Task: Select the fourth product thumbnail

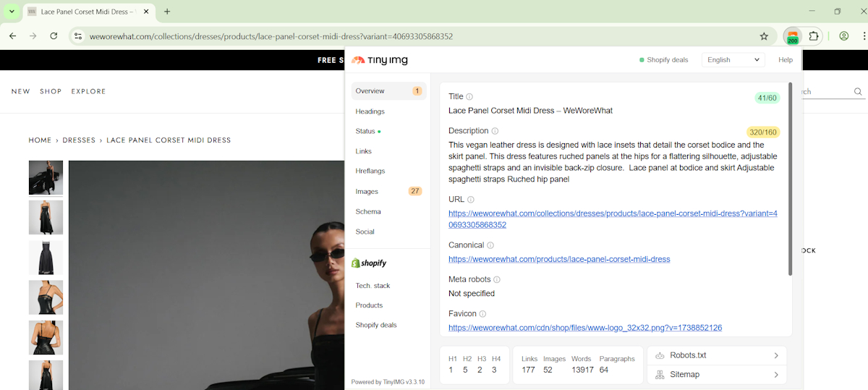Action: 46,297
